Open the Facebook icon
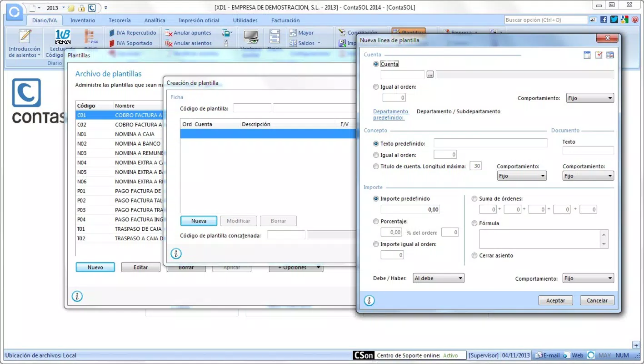The image size is (644, 364). 604,20
